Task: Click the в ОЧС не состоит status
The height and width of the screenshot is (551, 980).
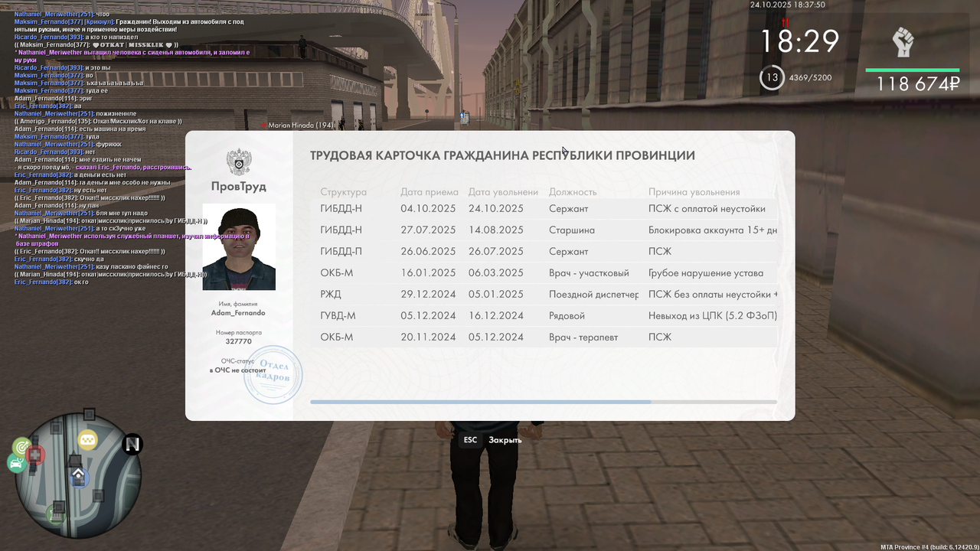Action: tap(238, 370)
